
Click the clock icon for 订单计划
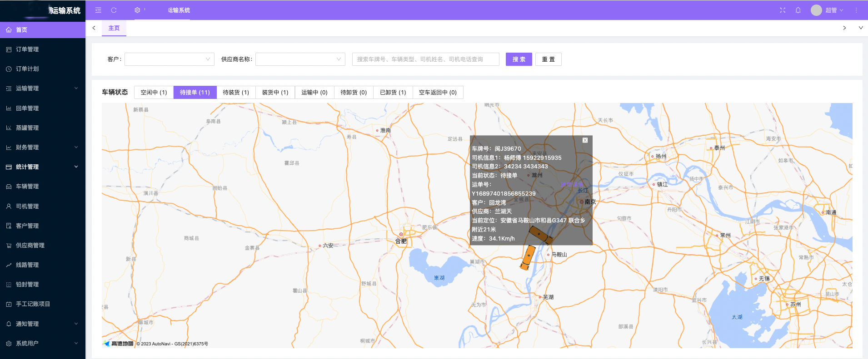coord(9,69)
